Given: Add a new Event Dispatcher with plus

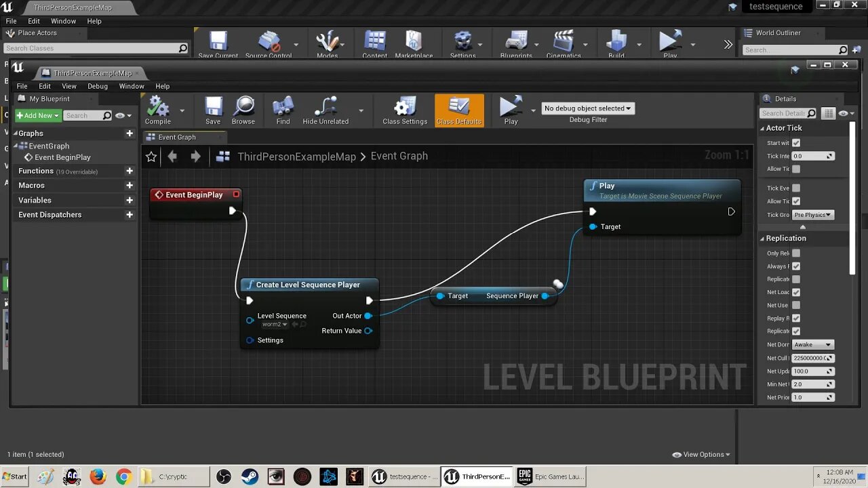Looking at the screenshot, I should point(130,215).
